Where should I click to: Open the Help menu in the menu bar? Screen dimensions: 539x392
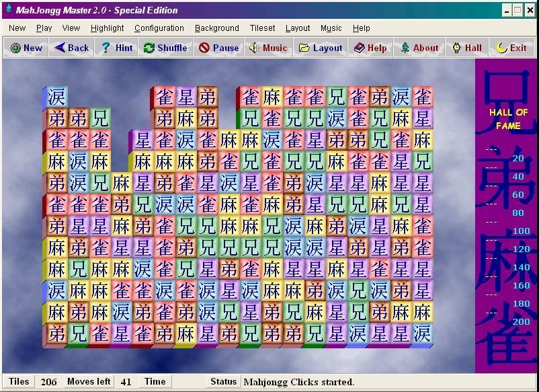(x=362, y=28)
